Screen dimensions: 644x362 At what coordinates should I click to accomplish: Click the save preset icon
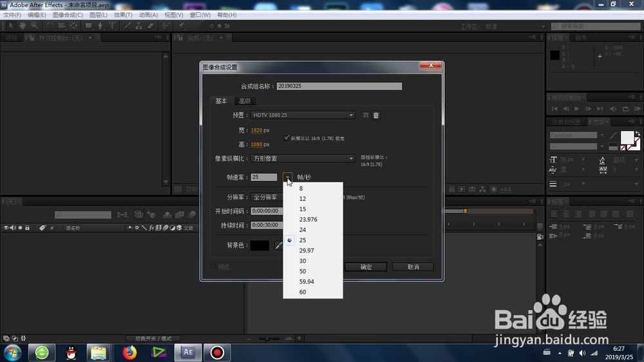[366, 115]
